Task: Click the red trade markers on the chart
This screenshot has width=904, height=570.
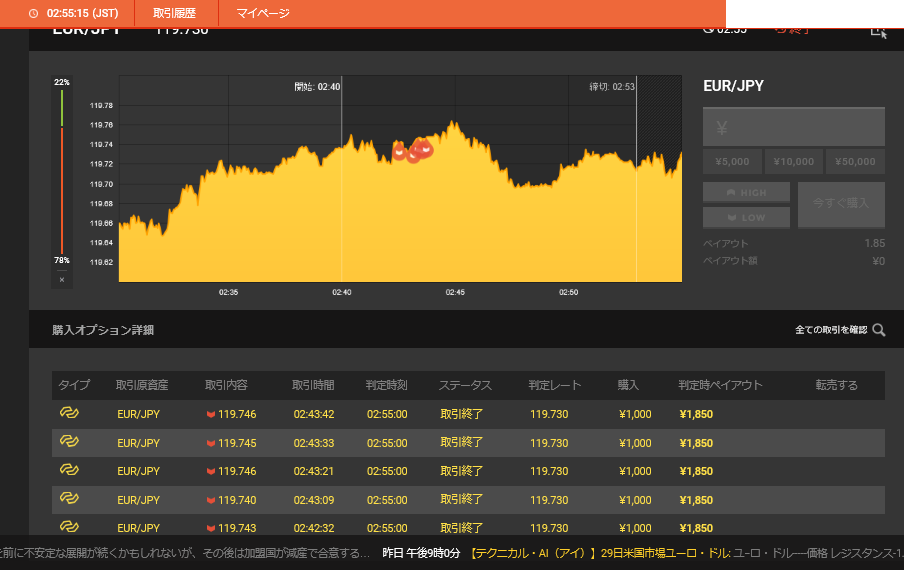Action: pos(413,151)
